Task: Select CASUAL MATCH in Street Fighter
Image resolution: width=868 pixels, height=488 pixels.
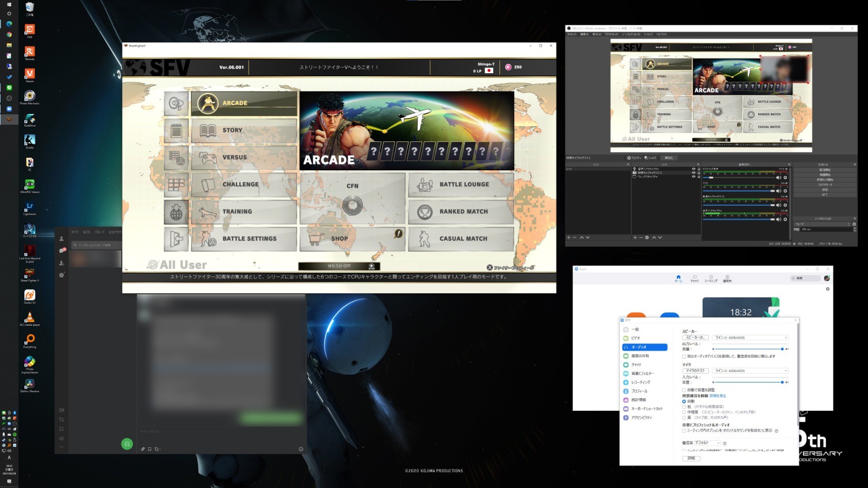Action: pyautogui.click(x=461, y=238)
